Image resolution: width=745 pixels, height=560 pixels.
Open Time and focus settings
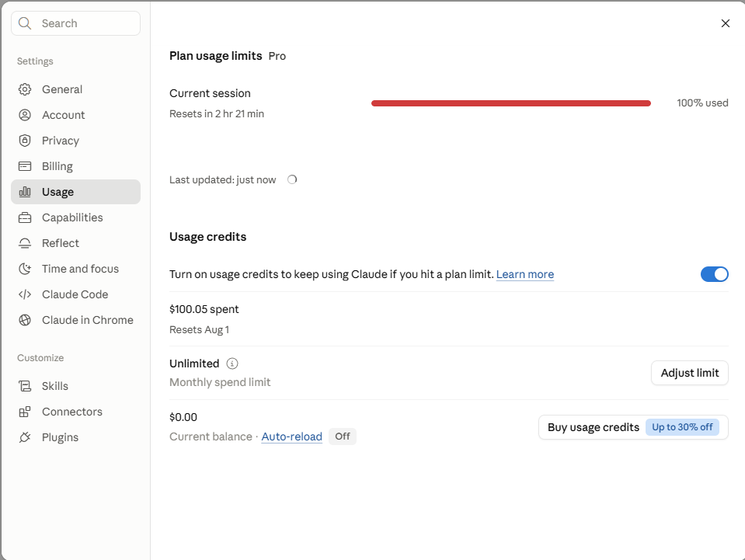click(75, 269)
